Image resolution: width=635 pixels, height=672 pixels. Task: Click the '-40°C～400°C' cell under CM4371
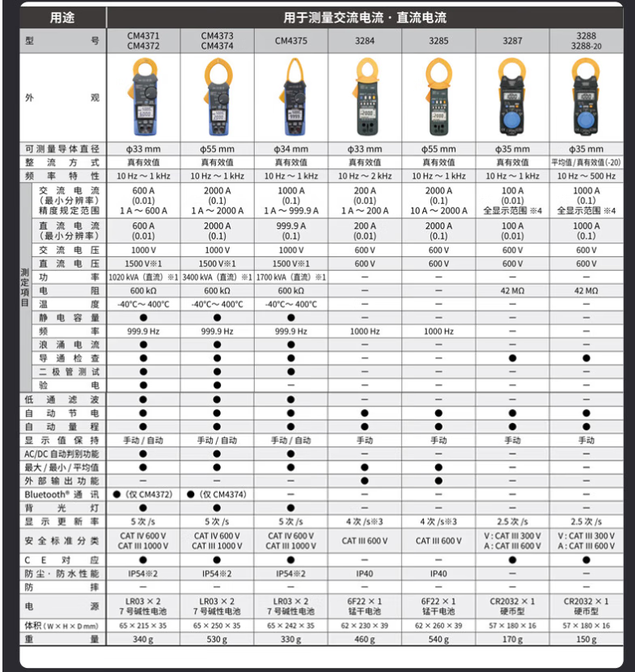(x=143, y=304)
